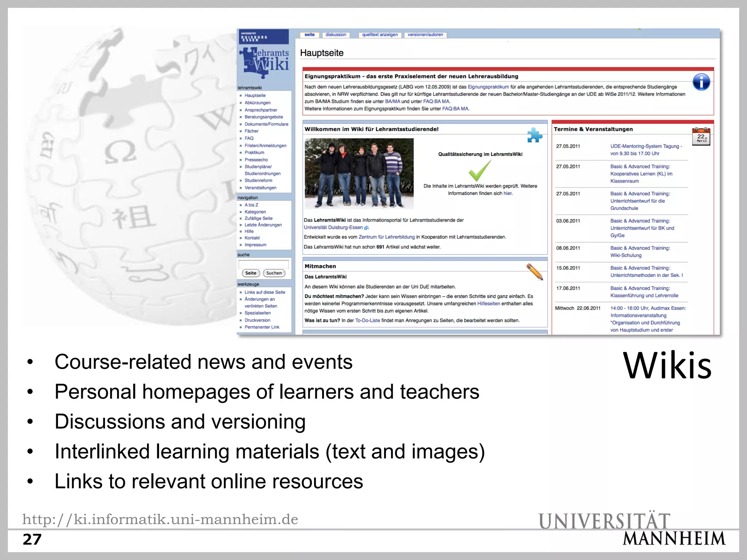Open the FAQ sidebar link
The height and width of the screenshot is (560, 747).
click(x=249, y=139)
